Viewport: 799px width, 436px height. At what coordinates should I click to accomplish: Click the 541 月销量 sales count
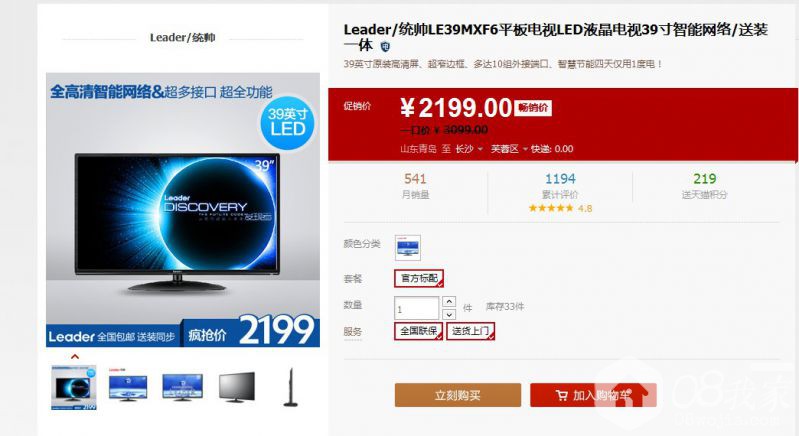click(415, 185)
